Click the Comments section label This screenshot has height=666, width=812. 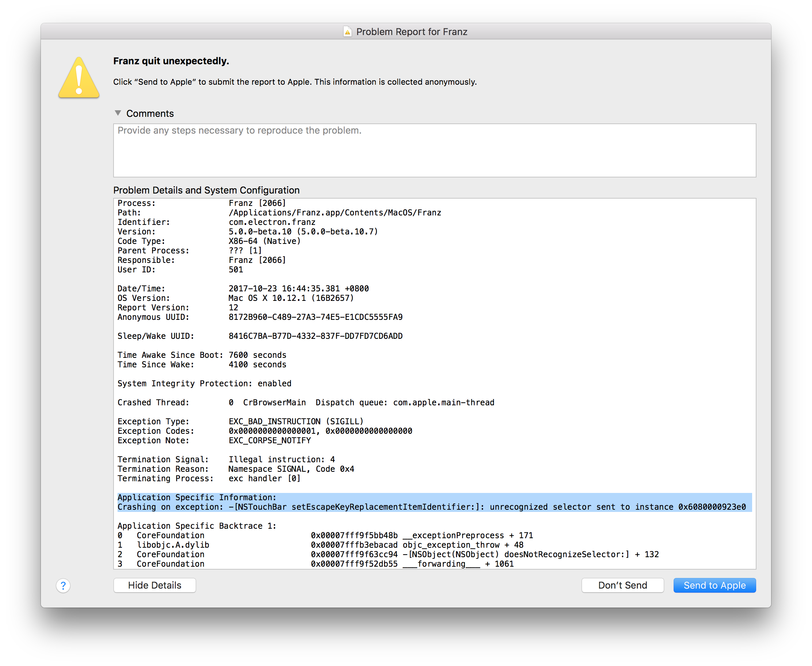[x=150, y=114]
